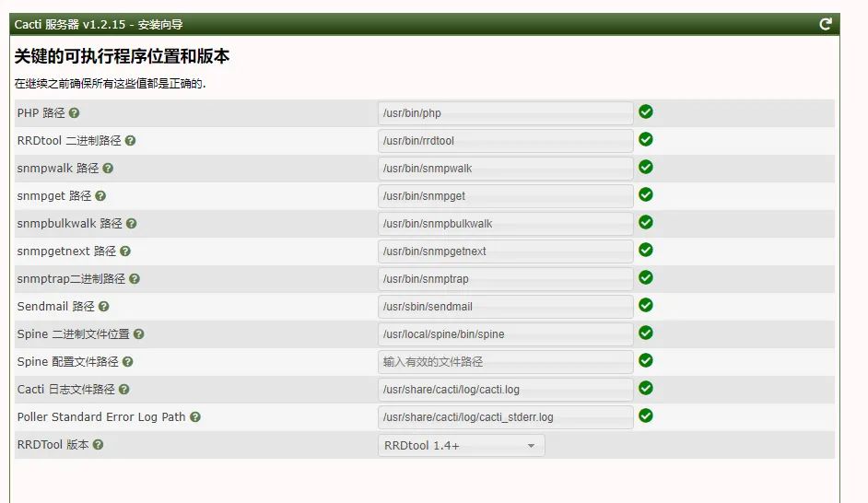
Task: Open help icon for Spine 配置文件路径
Action: 128,362
